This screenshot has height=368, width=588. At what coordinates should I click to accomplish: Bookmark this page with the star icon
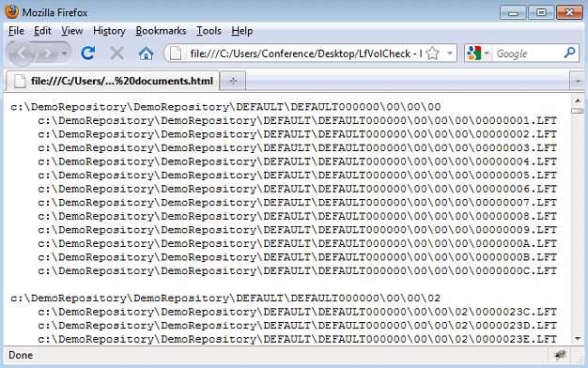pos(432,54)
